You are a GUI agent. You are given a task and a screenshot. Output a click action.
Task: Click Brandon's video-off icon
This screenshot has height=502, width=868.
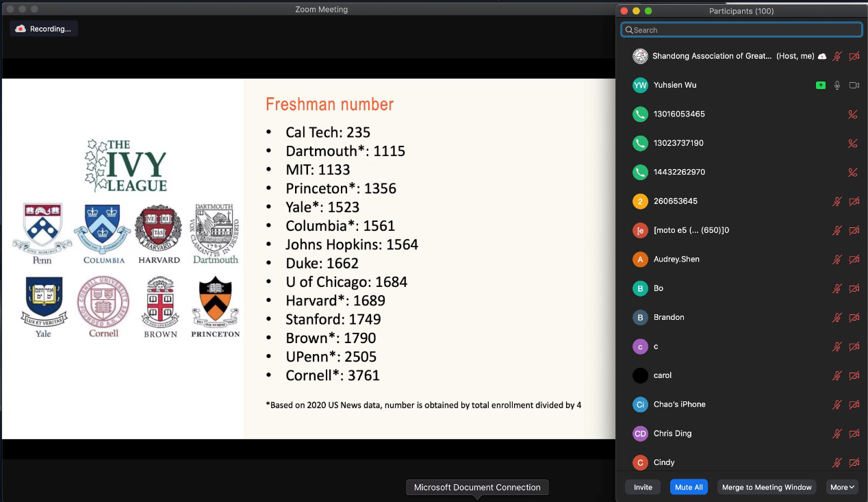click(854, 317)
